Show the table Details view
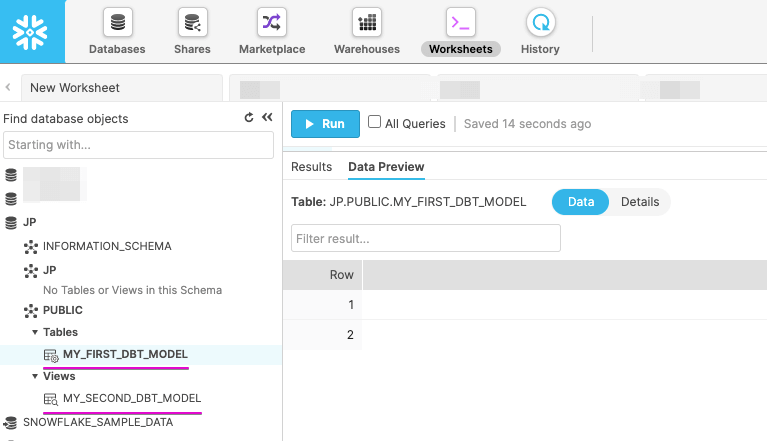Image resolution: width=767 pixels, height=441 pixels. coord(640,202)
